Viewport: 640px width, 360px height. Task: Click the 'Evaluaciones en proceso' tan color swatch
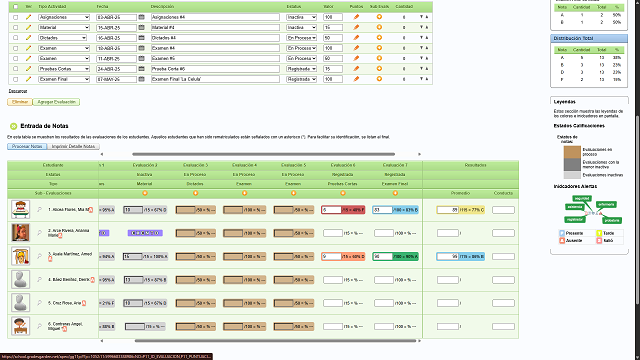pyautogui.click(x=572, y=152)
